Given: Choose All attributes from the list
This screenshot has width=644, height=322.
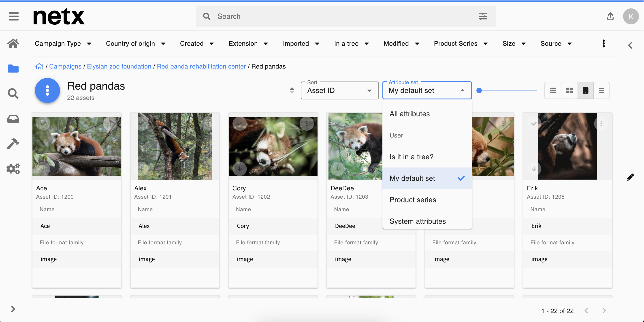Looking at the screenshot, I should coord(427,114).
